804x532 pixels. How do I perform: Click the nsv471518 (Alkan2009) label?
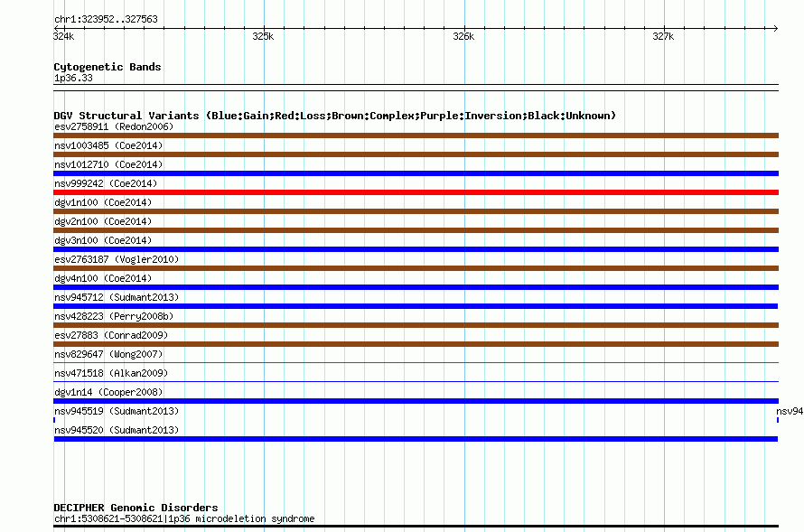pos(111,373)
